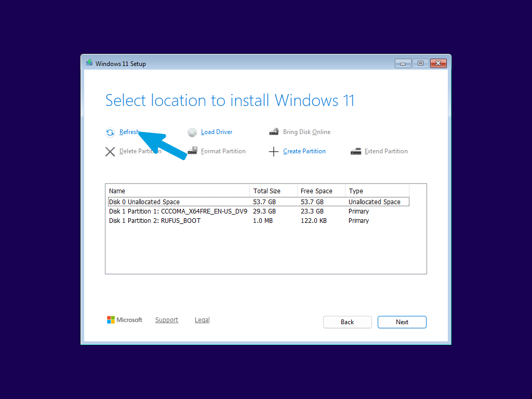The width and height of the screenshot is (532, 399).
Task: Click the Total Size column header
Action: point(273,191)
